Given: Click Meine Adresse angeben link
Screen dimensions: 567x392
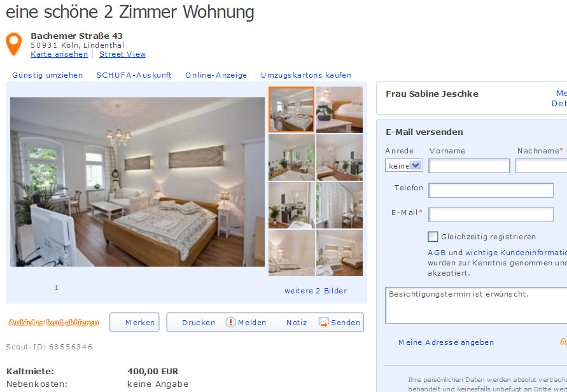Looking at the screenshot, I should (446, 342).
